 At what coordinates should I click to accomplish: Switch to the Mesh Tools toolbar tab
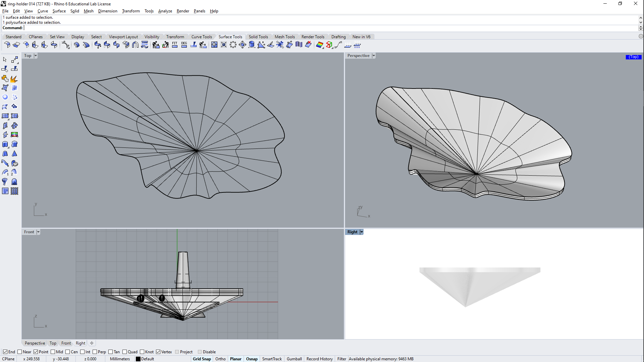tap(284, 37)
